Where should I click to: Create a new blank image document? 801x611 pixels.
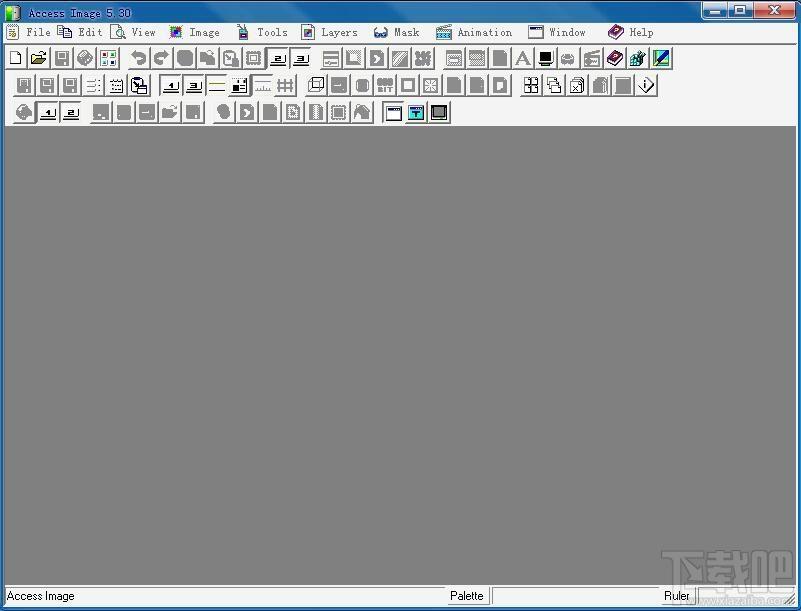(16, 58)
